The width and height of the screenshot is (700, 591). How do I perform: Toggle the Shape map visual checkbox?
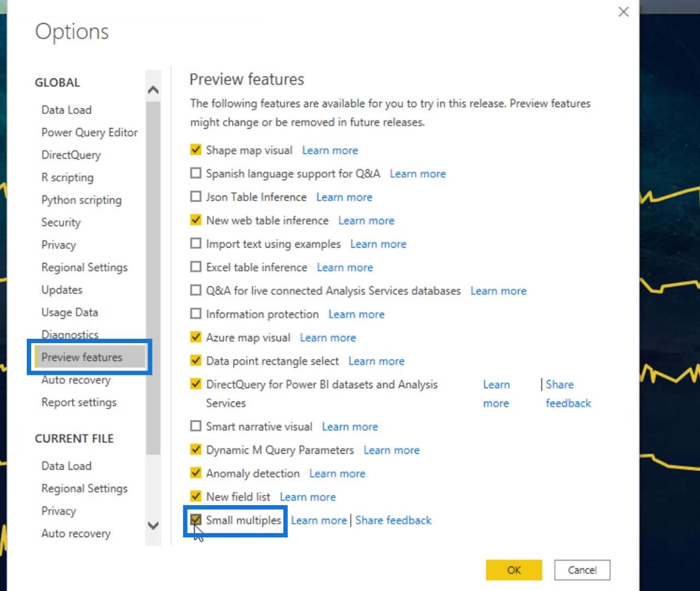(195, 149)
